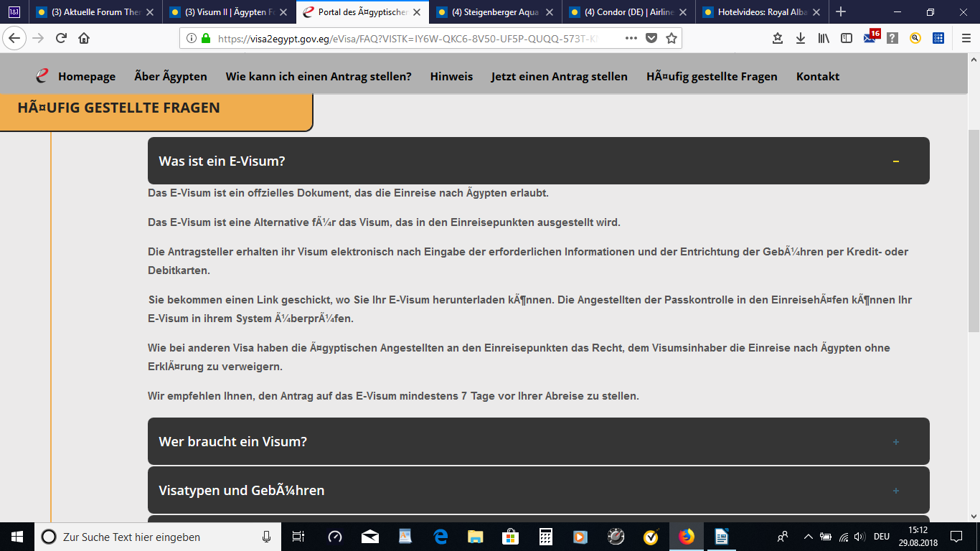The width and height of the screenshot is (980, 551).
Task: Save page to Pocket
Action: (x=651, y=38)
